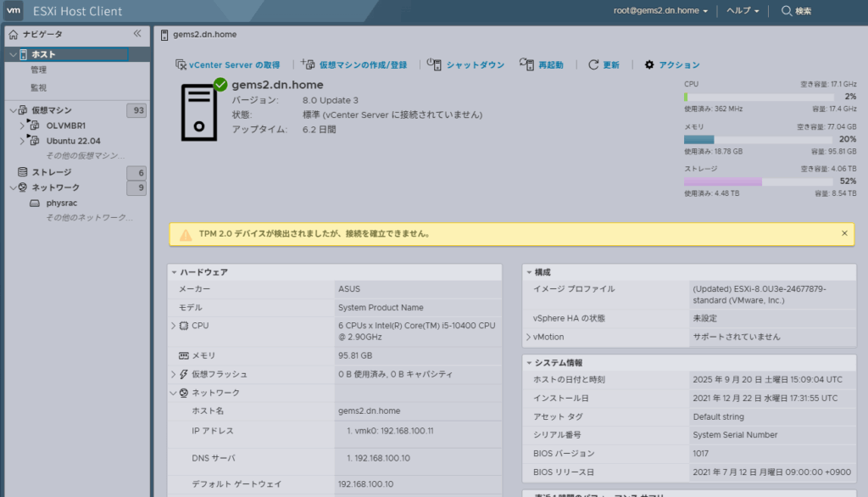Collapse the ネットワーク hardware row

(x=173, y=393)
